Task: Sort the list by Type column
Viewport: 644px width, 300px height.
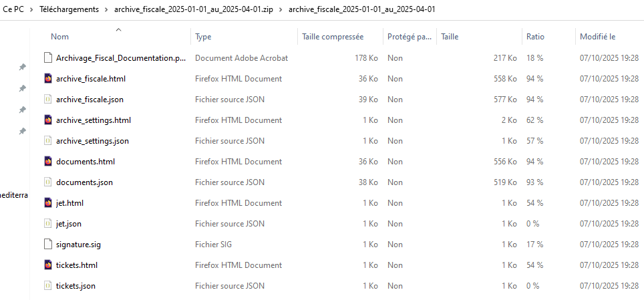Action: click(204, 37)
